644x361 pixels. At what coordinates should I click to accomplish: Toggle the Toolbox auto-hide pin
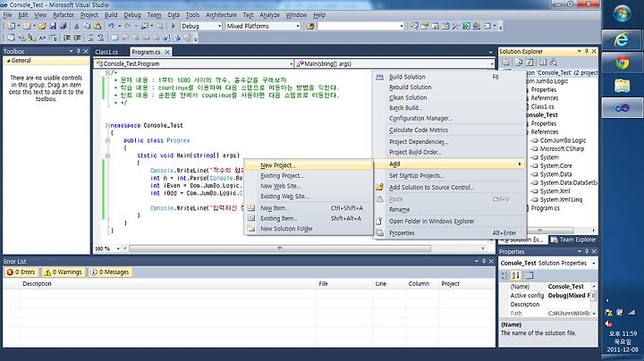[79, 51]
